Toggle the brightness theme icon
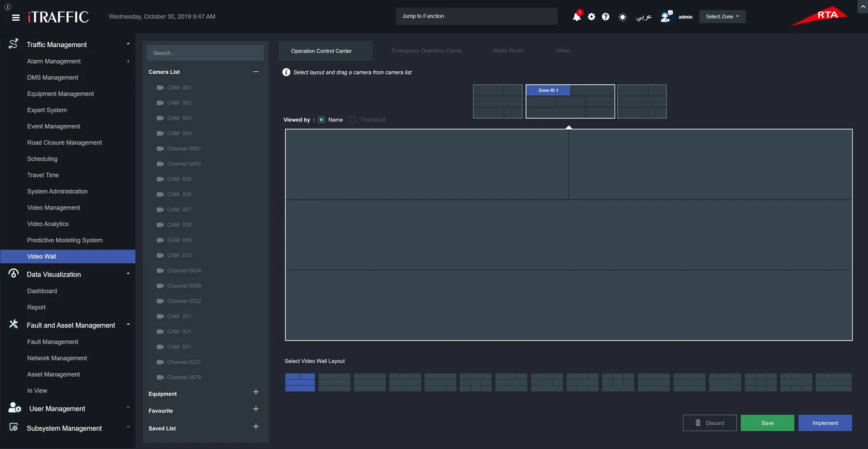This screenshot has width=868, height=449. pos(623,17)
